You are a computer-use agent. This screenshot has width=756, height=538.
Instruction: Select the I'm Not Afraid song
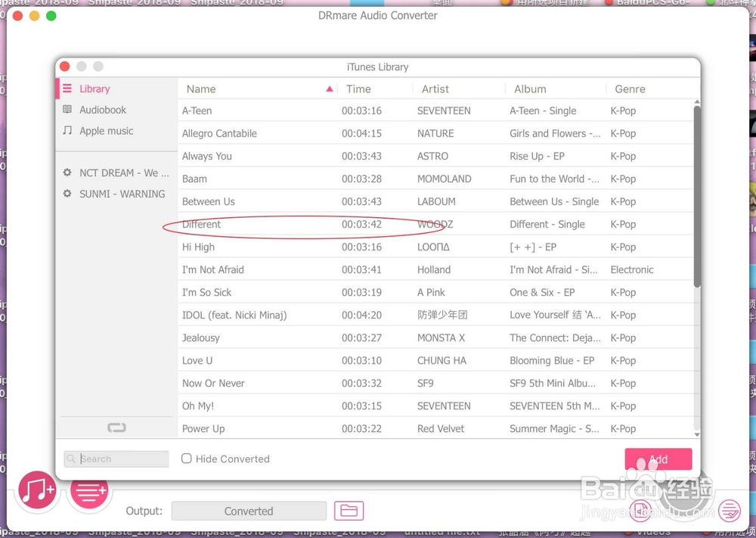(435, 269)
